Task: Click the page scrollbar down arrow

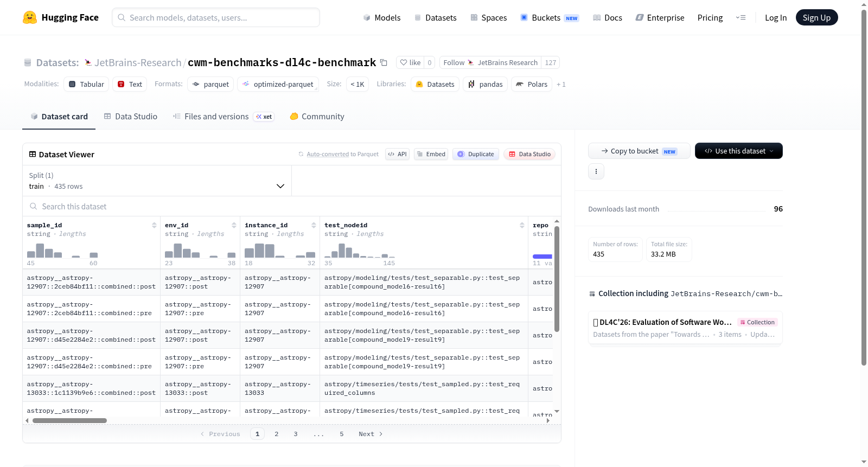Action: coord(864,462)
